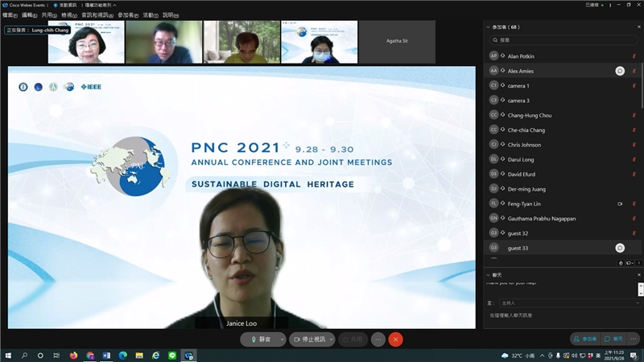Close the participants panel

pos(638,27)
